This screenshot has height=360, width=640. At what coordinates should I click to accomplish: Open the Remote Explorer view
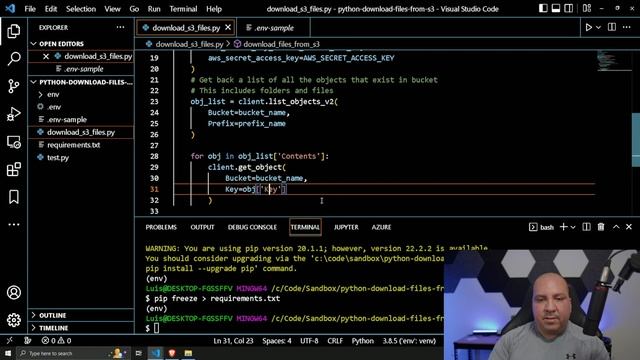[x=13, y=142]
